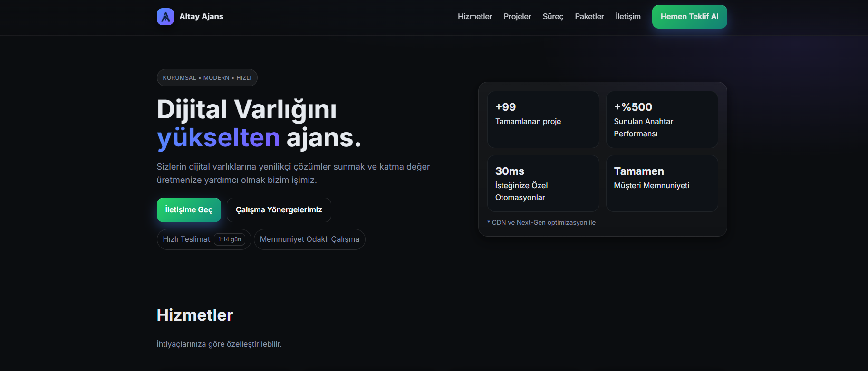Click the green İletişime Geç button
Image resolution: width=868 pixels, height=371 pixels.
click(x=189, y=210)
